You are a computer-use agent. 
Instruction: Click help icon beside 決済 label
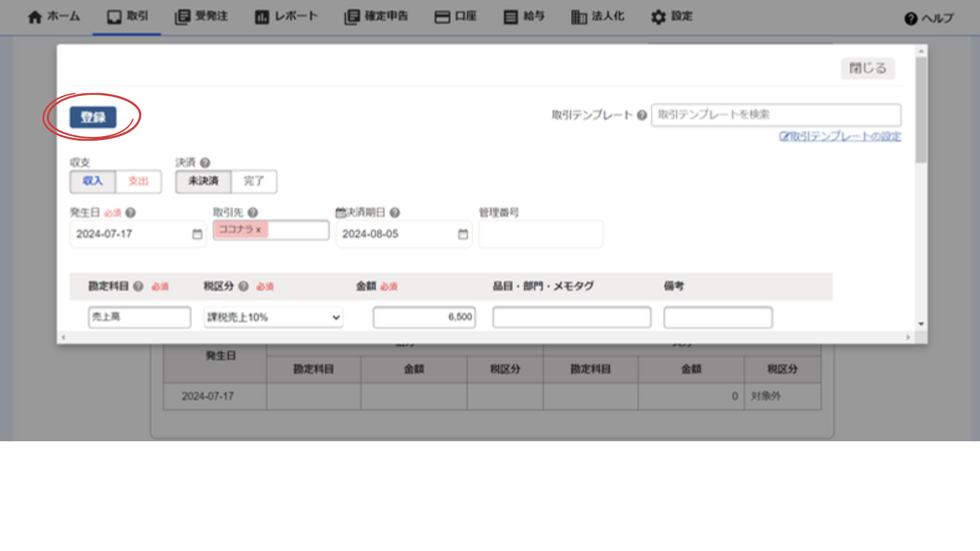[x=205, y=163]
